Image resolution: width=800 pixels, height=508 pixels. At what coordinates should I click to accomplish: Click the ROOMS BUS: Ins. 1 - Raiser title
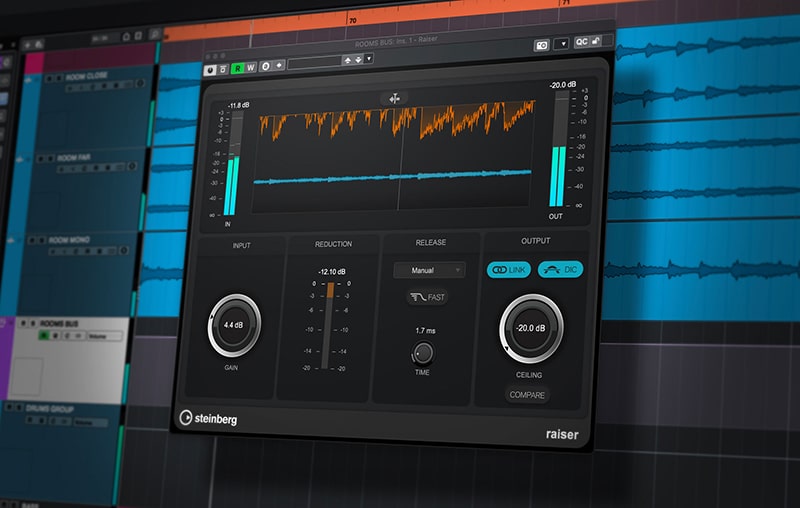(396, 41)
